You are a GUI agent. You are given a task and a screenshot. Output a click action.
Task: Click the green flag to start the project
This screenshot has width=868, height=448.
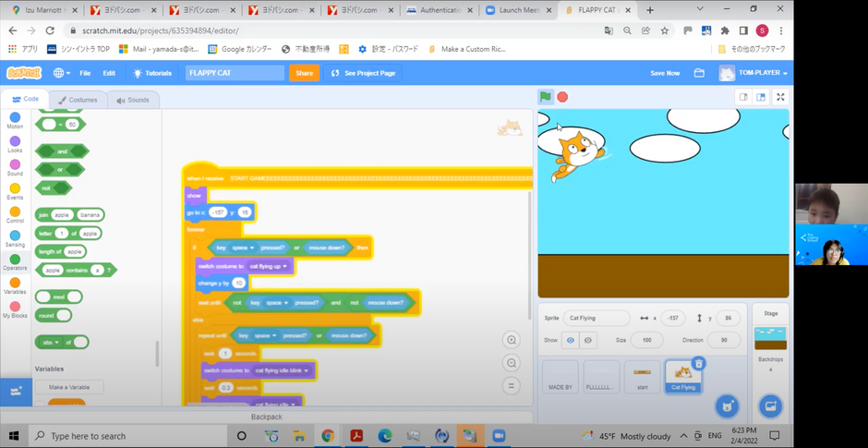point(545,97)
